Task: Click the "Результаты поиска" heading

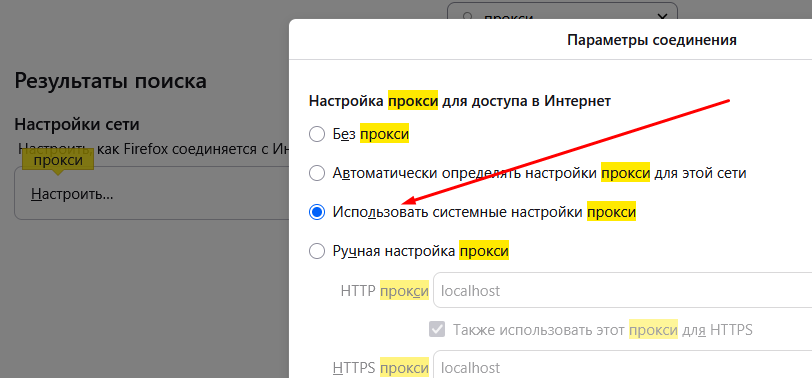Action: 111,81
